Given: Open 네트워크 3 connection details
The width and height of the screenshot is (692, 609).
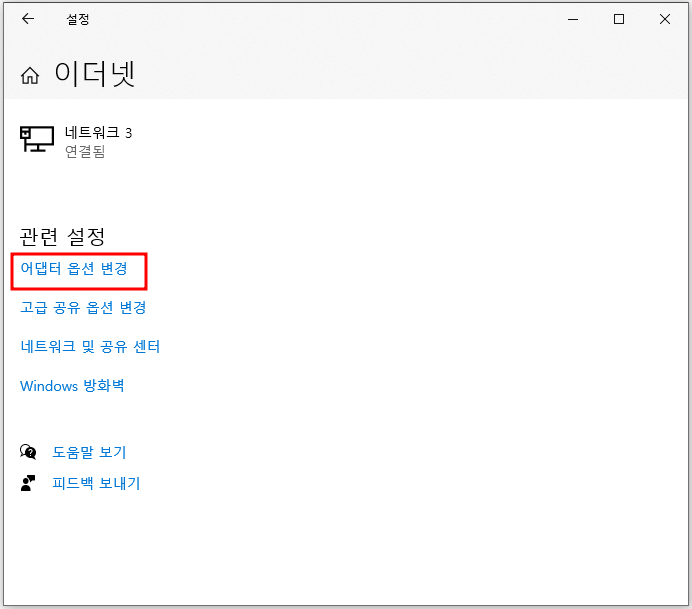Looking at the screenshot, I should pos(76,142).
